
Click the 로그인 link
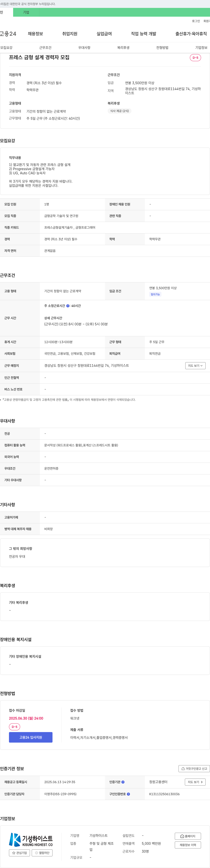[196, 21]
